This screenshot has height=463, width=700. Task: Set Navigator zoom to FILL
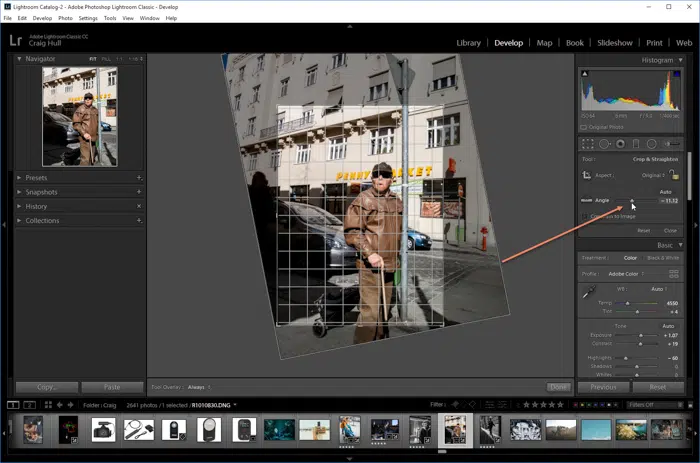[106, 59]
